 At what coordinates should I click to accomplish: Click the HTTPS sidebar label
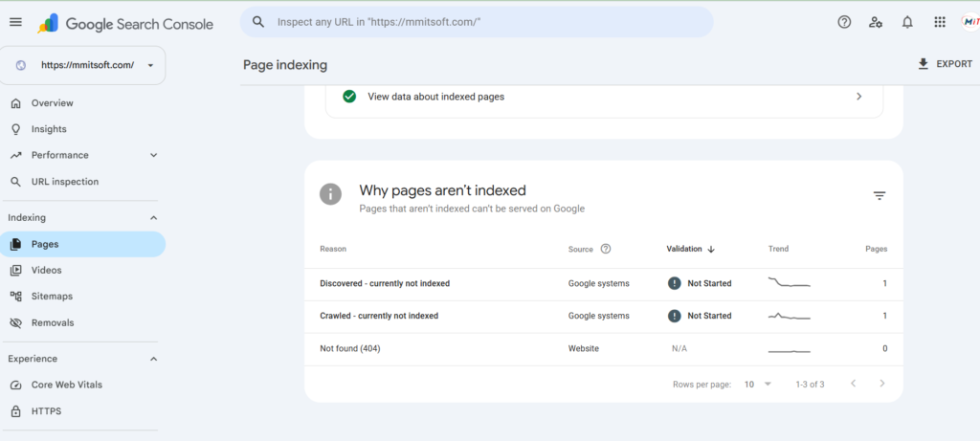46,411
